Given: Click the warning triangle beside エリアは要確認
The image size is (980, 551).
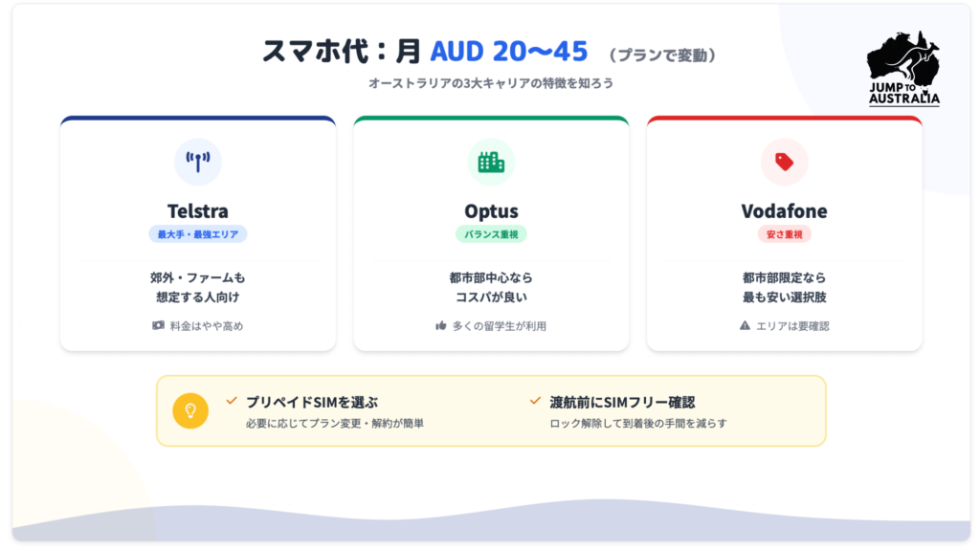Looking at the screenshot, I should pyautogui.click(x=746, y=326).
